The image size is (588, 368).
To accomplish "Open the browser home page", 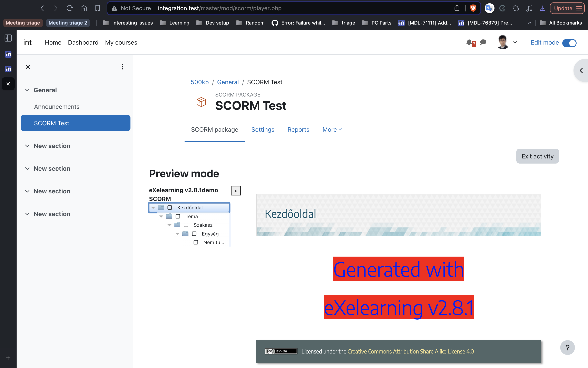I will pyautogui.click(x=84, y=8).
